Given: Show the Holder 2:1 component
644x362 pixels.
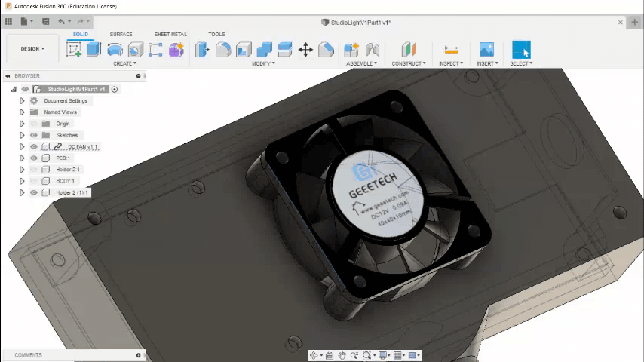Looking at the screenshot, I should (34, 170).
